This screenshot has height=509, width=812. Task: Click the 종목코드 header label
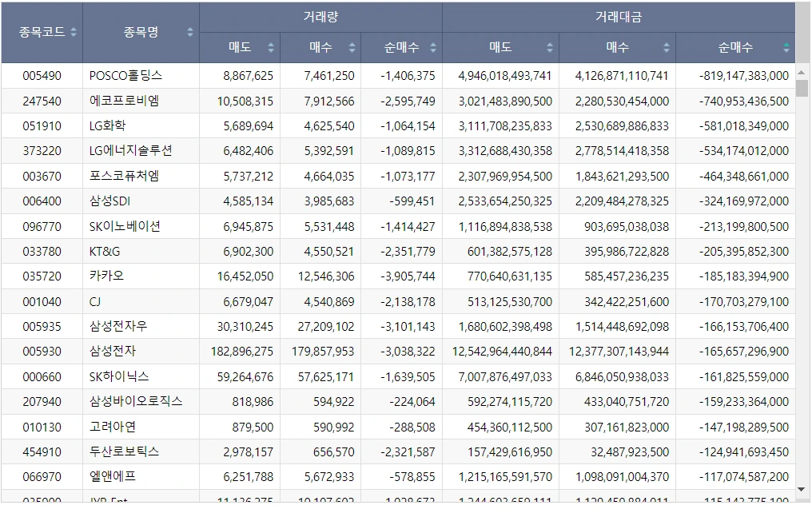tap(42, 32)
